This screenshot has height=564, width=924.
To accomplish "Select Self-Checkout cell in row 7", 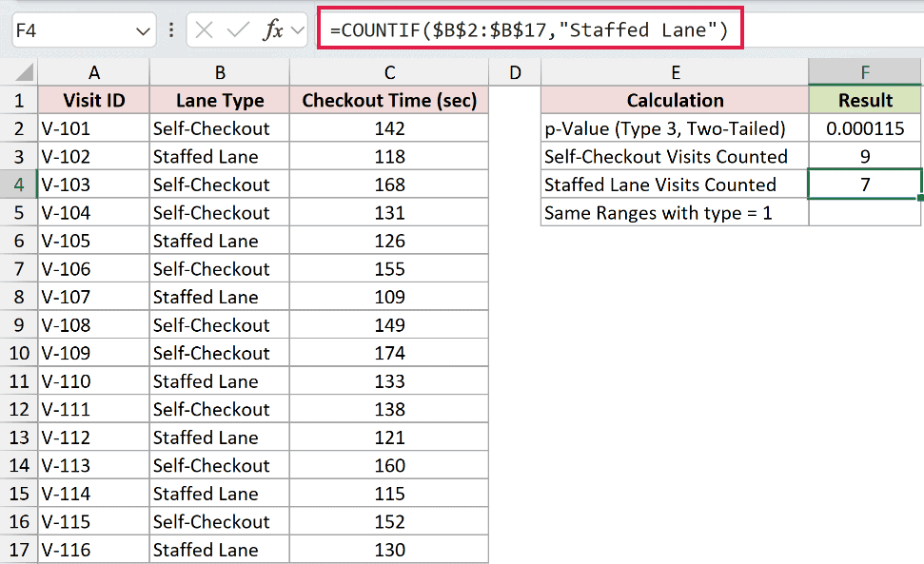I will [220, 268].
